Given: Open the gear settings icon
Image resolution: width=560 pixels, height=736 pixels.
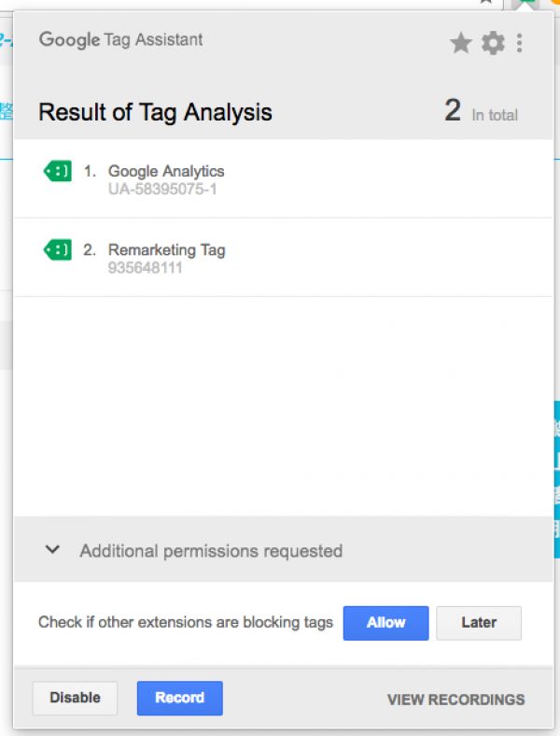Looking at the screenshot, I should 493,43.
